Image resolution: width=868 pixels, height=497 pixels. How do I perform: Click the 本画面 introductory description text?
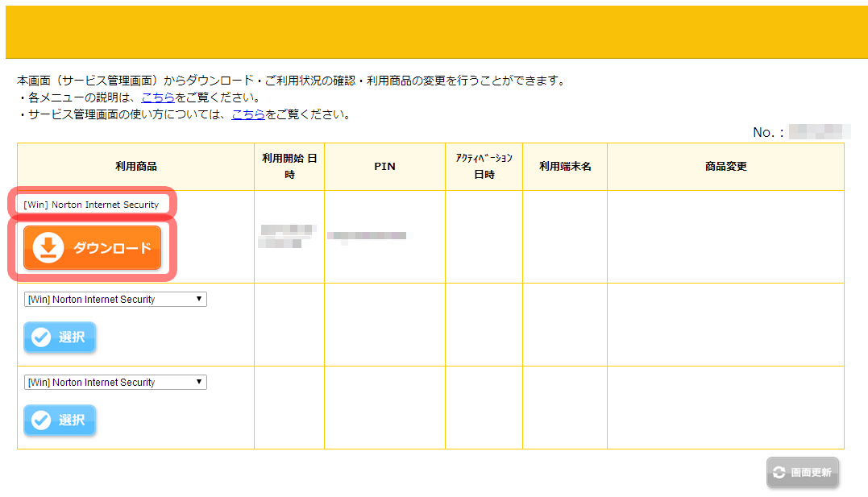pyautogui.click(x=290, y=81)
